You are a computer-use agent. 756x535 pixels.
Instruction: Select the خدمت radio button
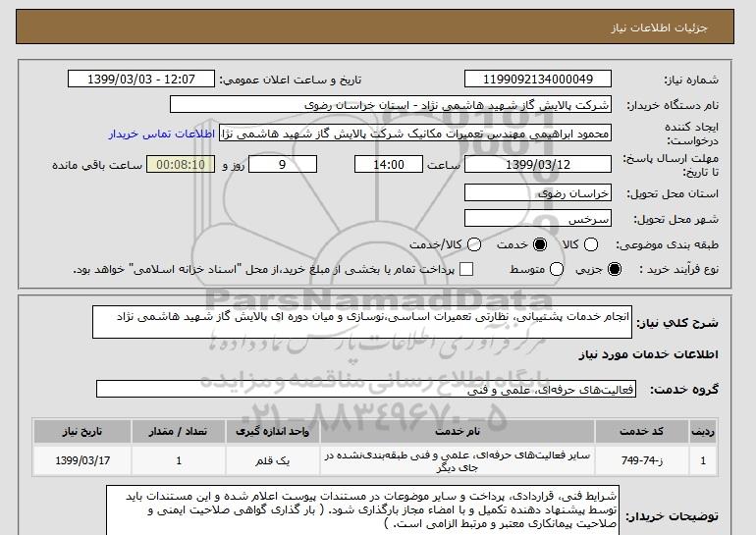pyautogui.click(x=540, y=244)
